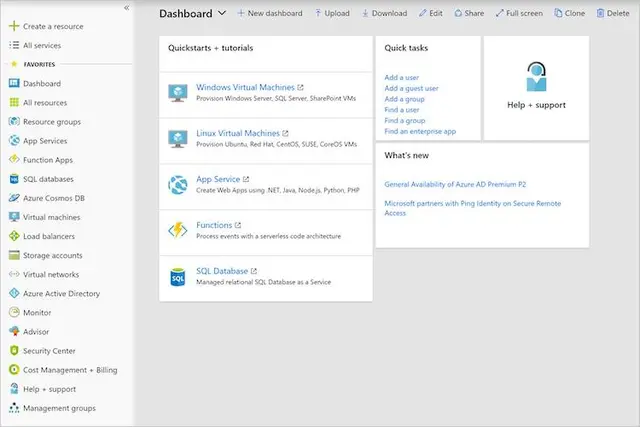The height and width of the screenshot is (427, 640).
Task: Click Add a group quick task
Action: pos(404,99)
